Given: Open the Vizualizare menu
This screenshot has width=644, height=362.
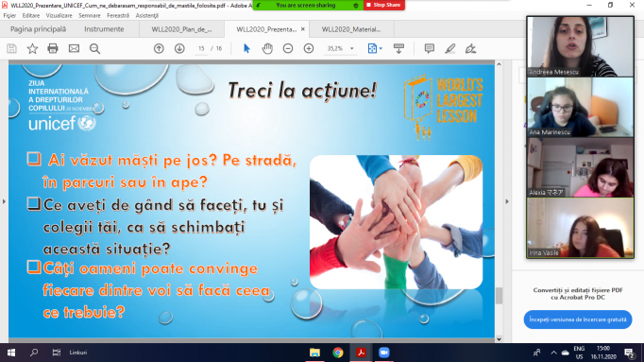Looking at the screenshot, I should pos(59,16).
